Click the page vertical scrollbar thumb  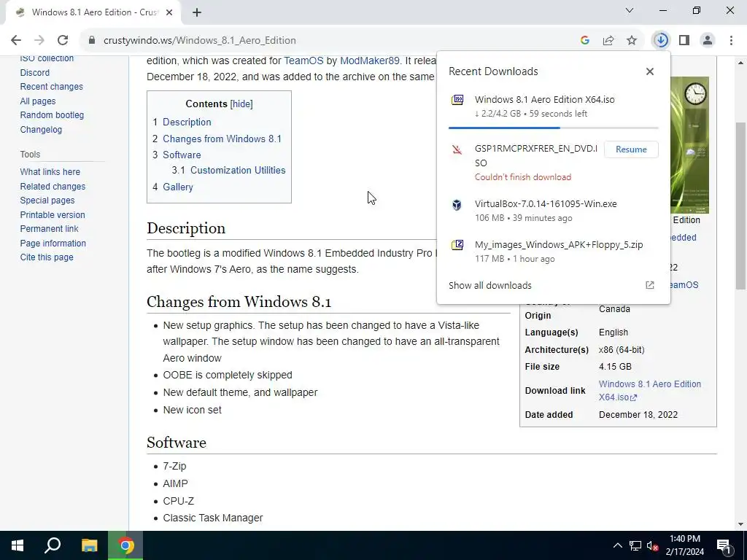741,206
